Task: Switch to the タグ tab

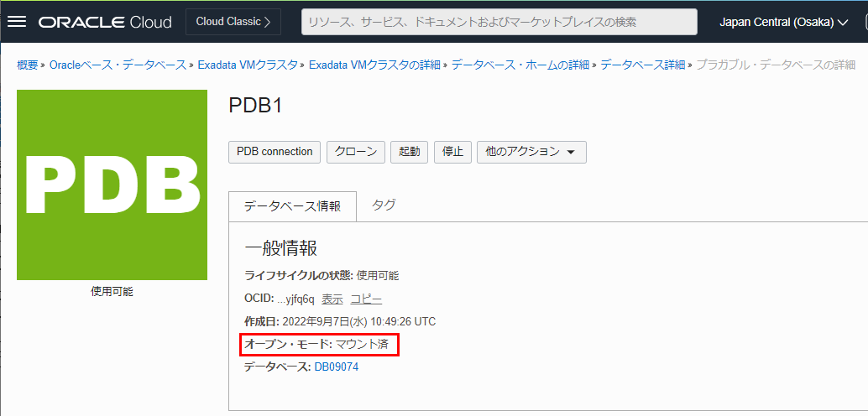Action: 384,205
